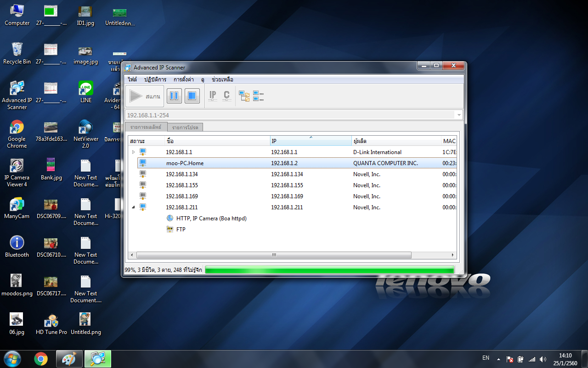This screenshot has height=368, width=588.
Task: Select the Recycle Bin desktop icon
Action: (17, 53)
